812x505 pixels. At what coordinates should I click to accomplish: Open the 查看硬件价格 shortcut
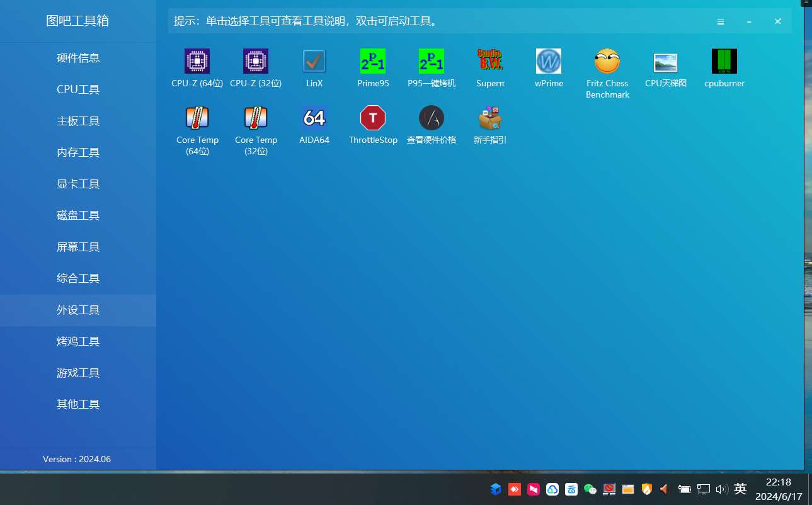pos(432,118)
